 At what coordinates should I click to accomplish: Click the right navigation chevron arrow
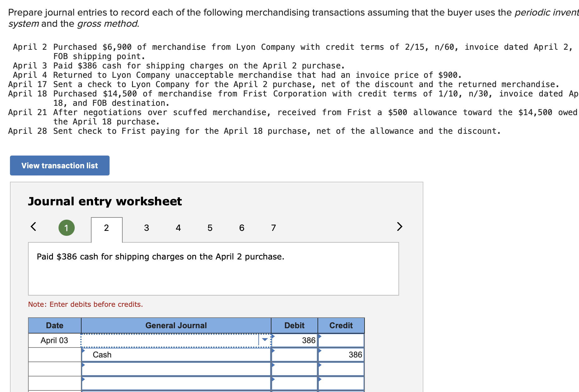click(x=400, y=227)
